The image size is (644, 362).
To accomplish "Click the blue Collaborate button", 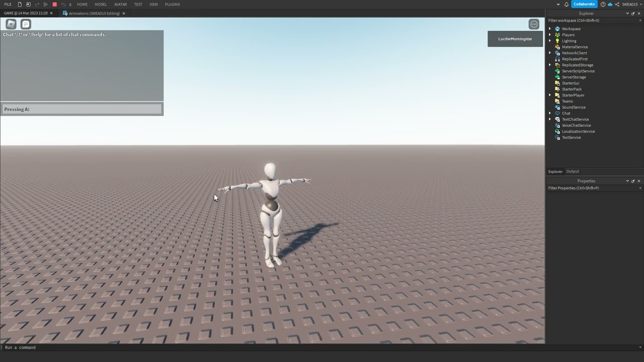I will click(584, 5).
